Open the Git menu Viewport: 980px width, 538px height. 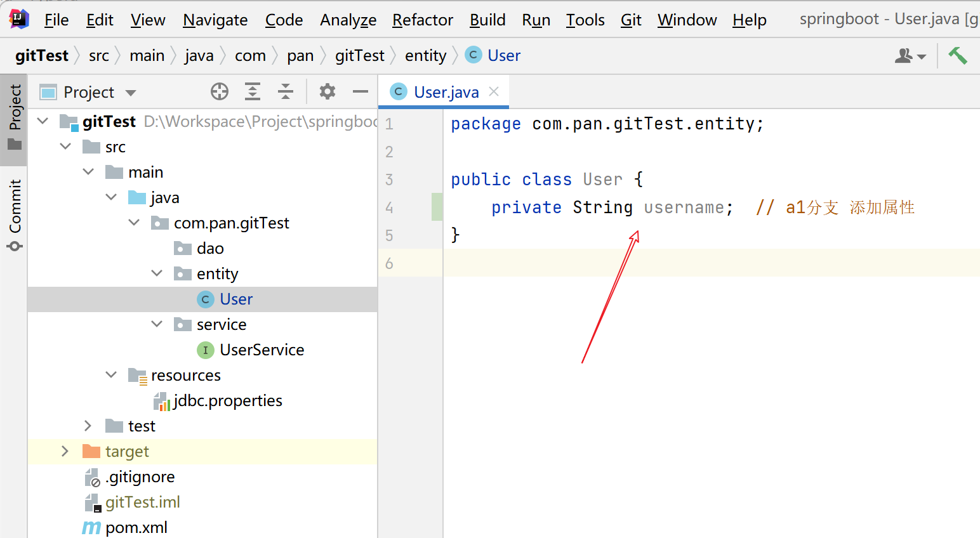click(630, 20)
